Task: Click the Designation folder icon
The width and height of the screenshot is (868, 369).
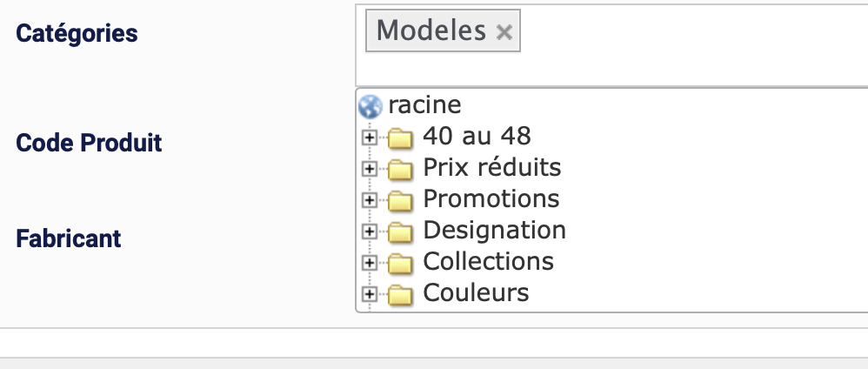Action: [399, 231]
